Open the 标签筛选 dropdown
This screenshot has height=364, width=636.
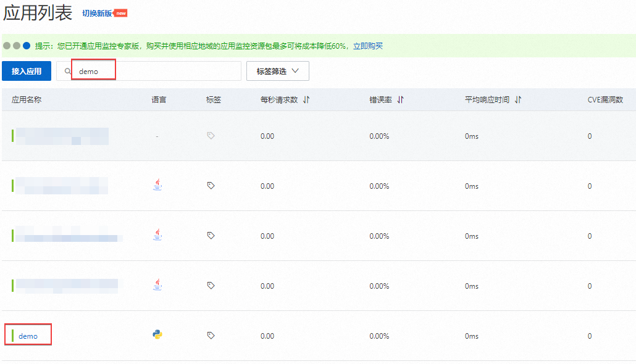(x=277, y=71)
